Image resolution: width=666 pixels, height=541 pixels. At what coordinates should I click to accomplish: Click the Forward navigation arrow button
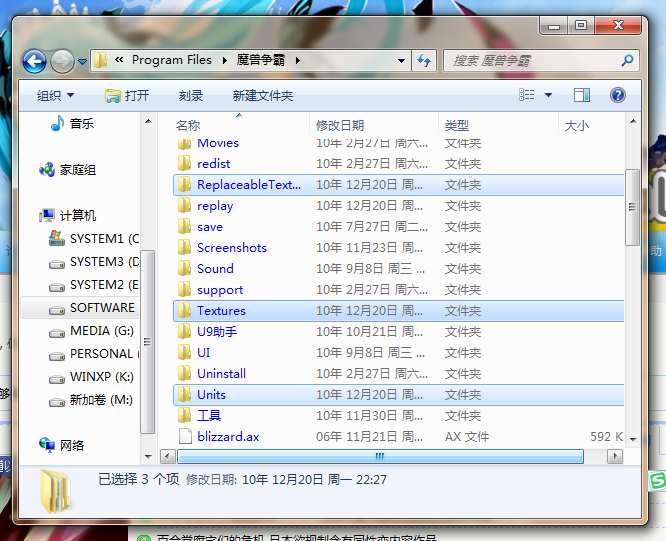click(62, 61)
